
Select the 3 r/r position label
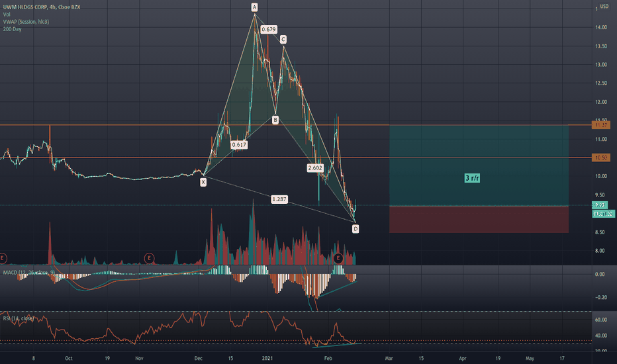click(x=472, y=178)
